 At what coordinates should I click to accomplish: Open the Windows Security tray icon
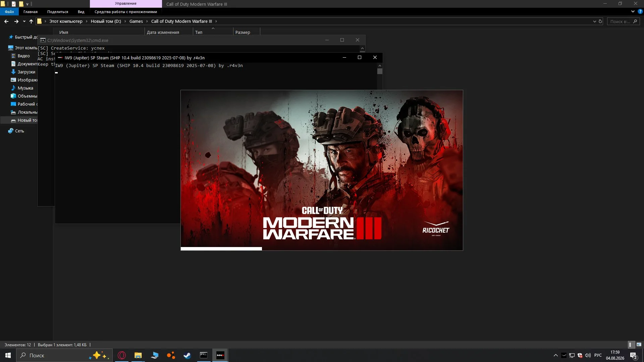[580, 355]
